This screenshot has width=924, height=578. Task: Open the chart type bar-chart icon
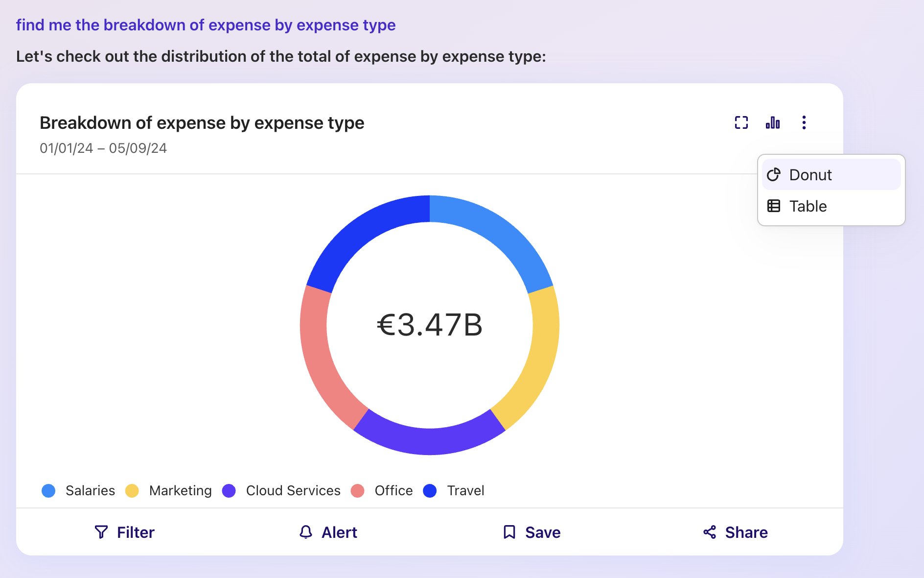[773, 122]
